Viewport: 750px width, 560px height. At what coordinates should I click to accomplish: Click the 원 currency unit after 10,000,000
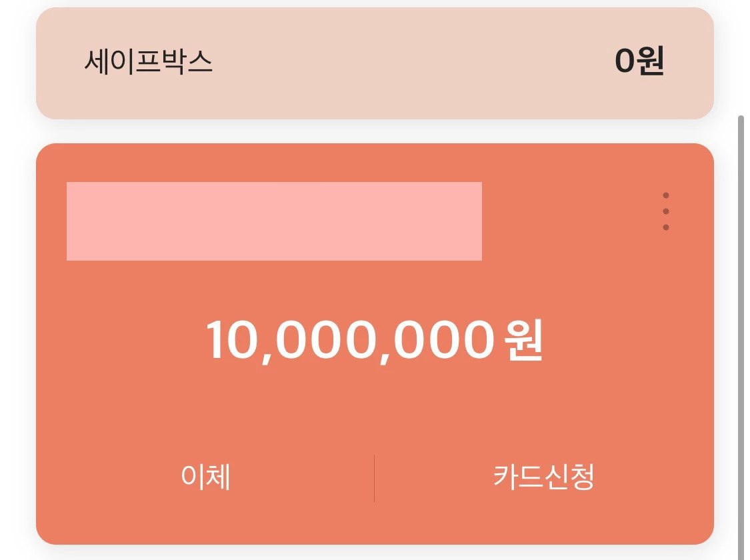[525, 340]
